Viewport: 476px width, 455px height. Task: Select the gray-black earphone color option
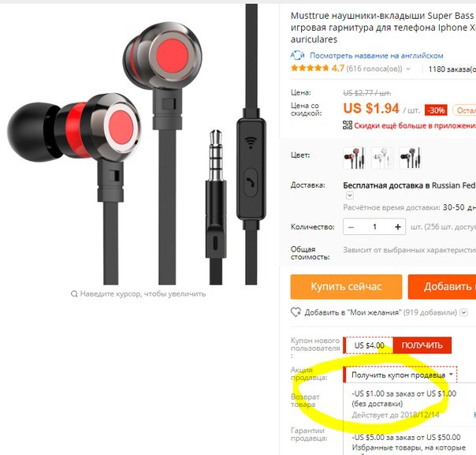tap(410, 158)
